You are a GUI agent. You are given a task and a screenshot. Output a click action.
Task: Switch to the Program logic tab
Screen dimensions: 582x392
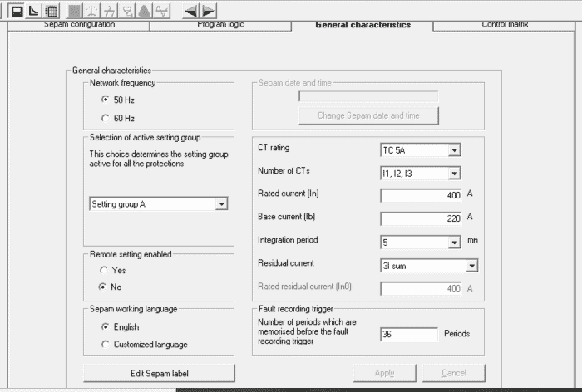pos(219,25)
